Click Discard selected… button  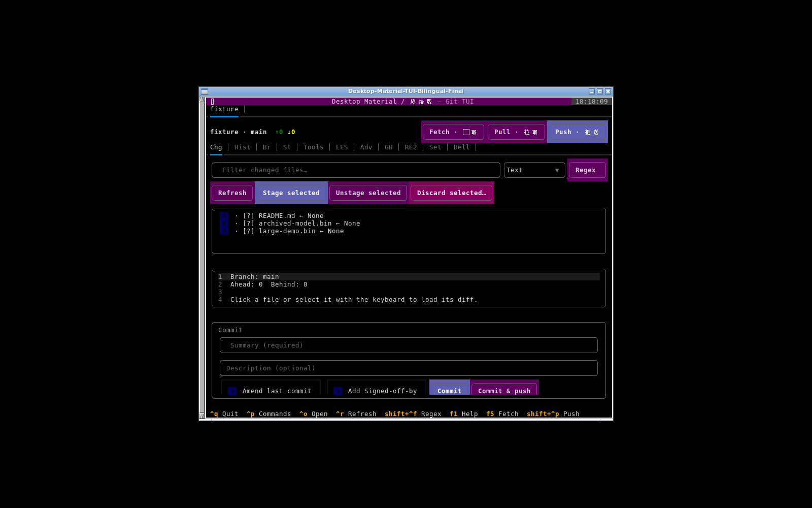[x=451, y=193]
